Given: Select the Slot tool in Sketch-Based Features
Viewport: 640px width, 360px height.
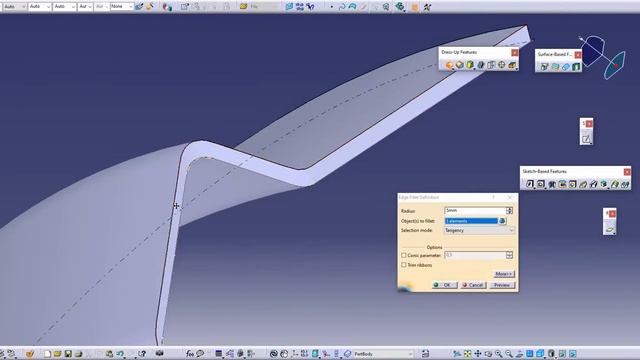Looking at the screenshot, I should (x=594, y=184).
